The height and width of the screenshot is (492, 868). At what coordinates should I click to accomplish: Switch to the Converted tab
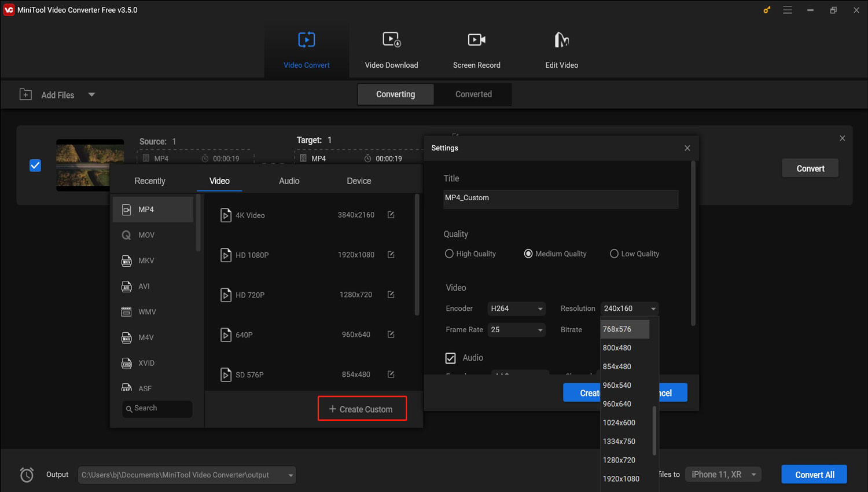(473, 94)
